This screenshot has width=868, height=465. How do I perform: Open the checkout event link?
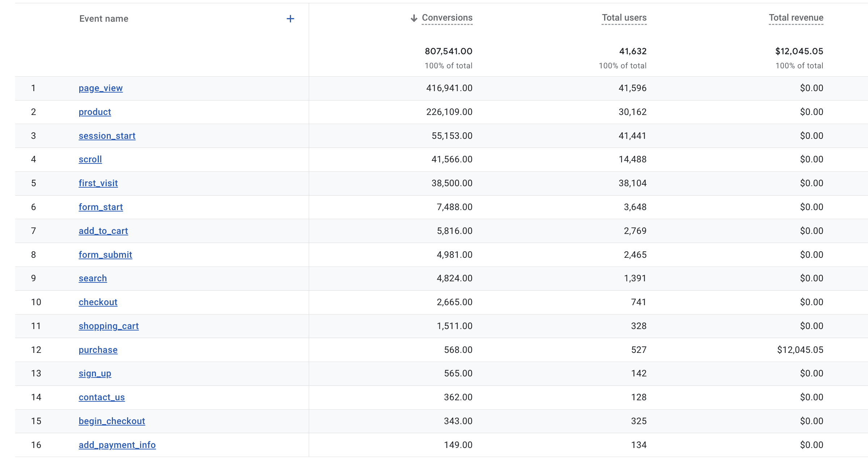click(98, 302)
